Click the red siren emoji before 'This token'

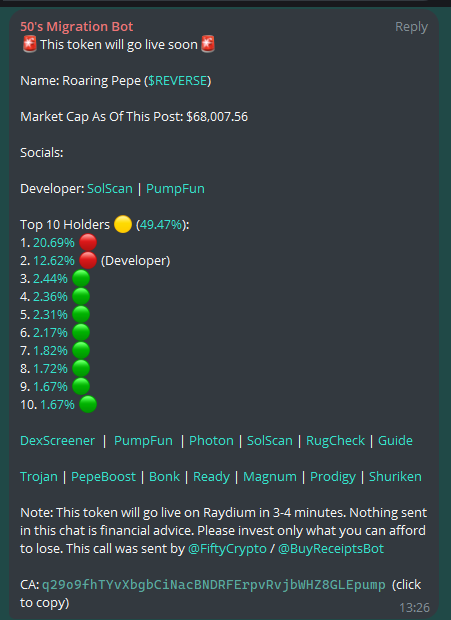pos(29,44)
